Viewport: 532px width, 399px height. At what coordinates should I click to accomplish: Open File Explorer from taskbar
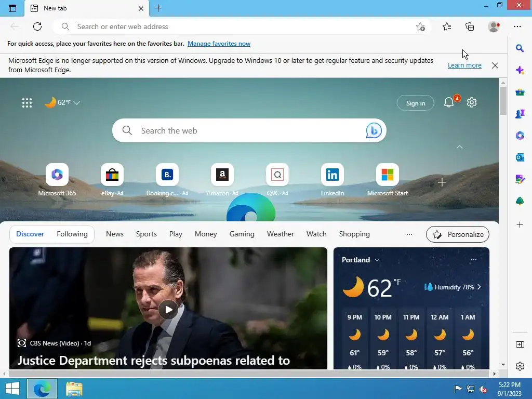(x=74, y=389)
